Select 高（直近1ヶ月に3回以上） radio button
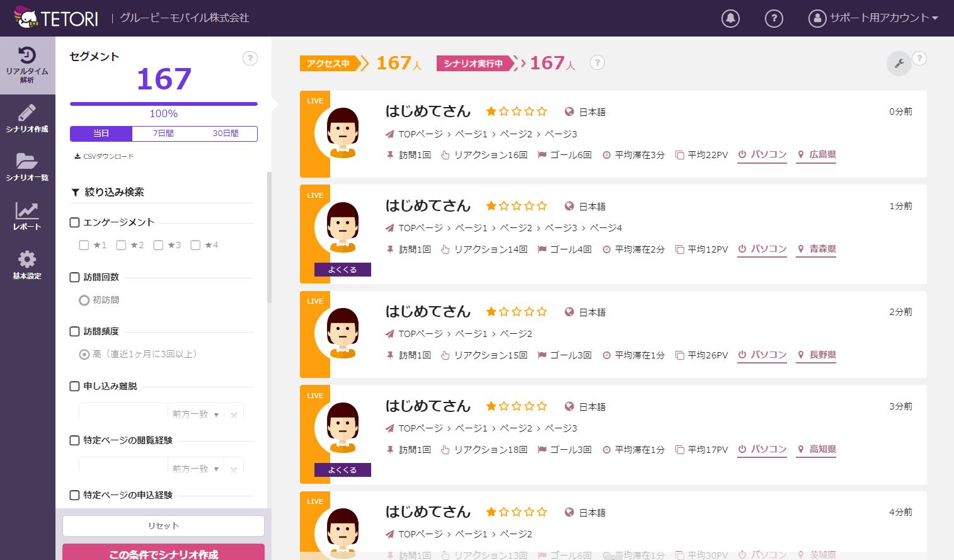The image size is (954, 560). tap(84, 355)
